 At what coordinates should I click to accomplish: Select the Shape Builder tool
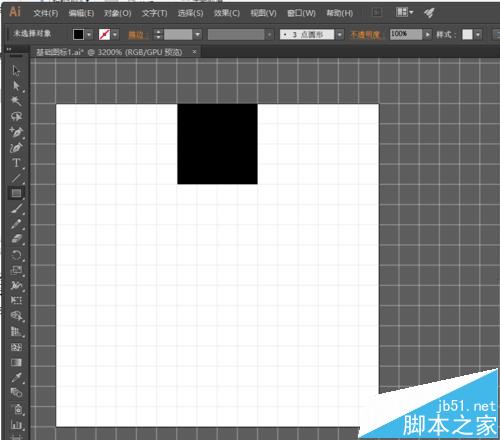(16, 316)
